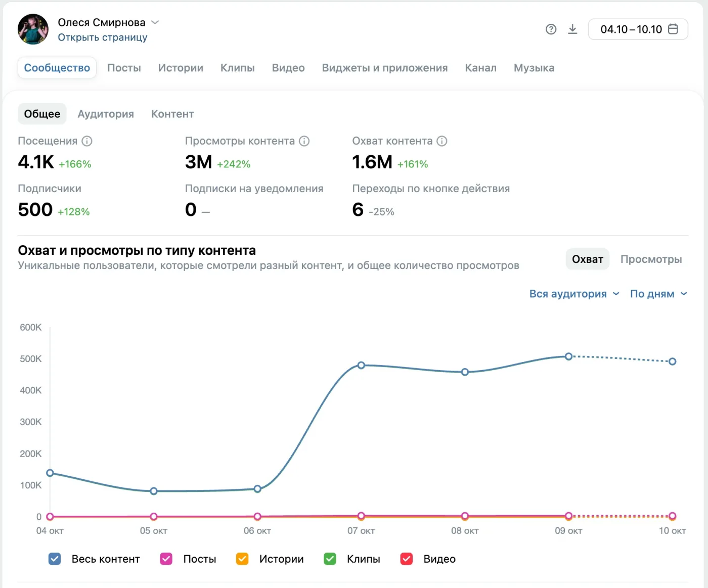Click the 500 Подписчики value
The height and width of the screenshot is (588, 708).
[x=35, y=209]
